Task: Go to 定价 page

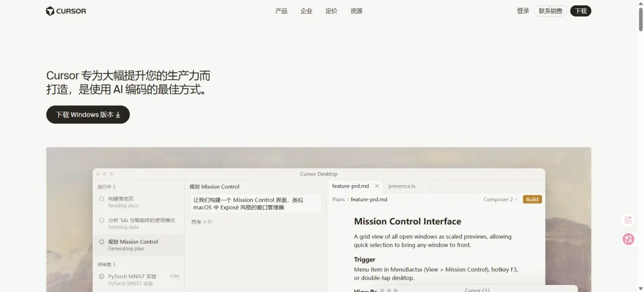Action: [332, 11]
